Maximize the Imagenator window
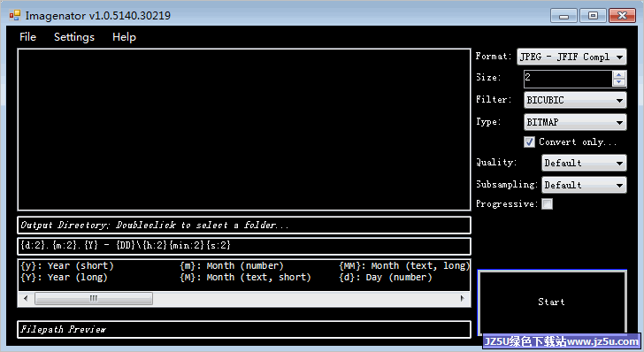 (593, 16)
